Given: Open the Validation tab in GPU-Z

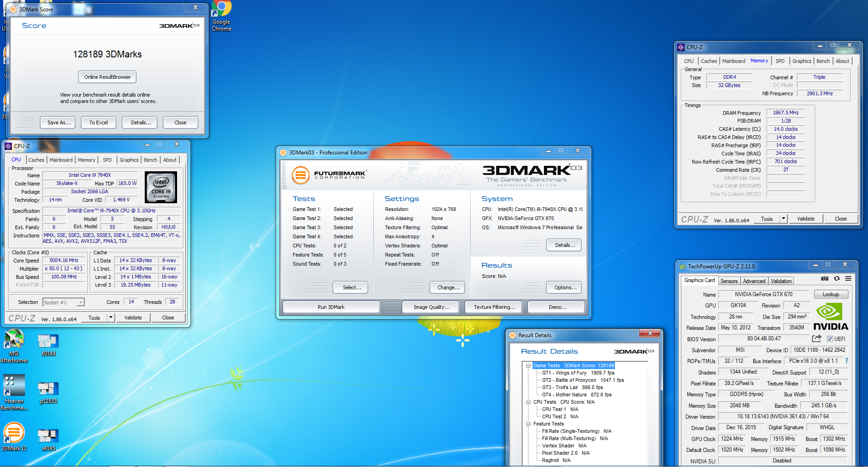Looking at the screenshot, I should pyautogui.click(x=781, y=281).
